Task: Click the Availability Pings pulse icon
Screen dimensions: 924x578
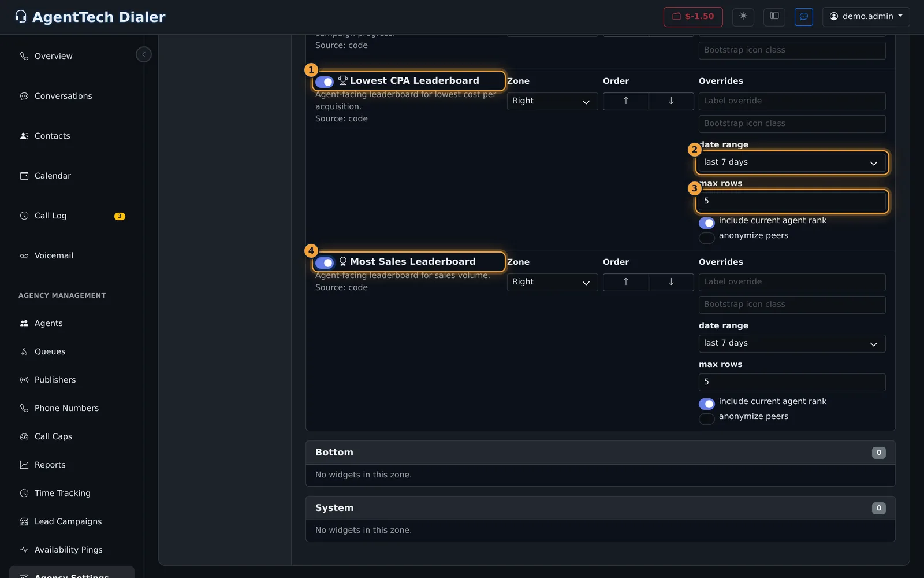Action: (x=24, y=550)
